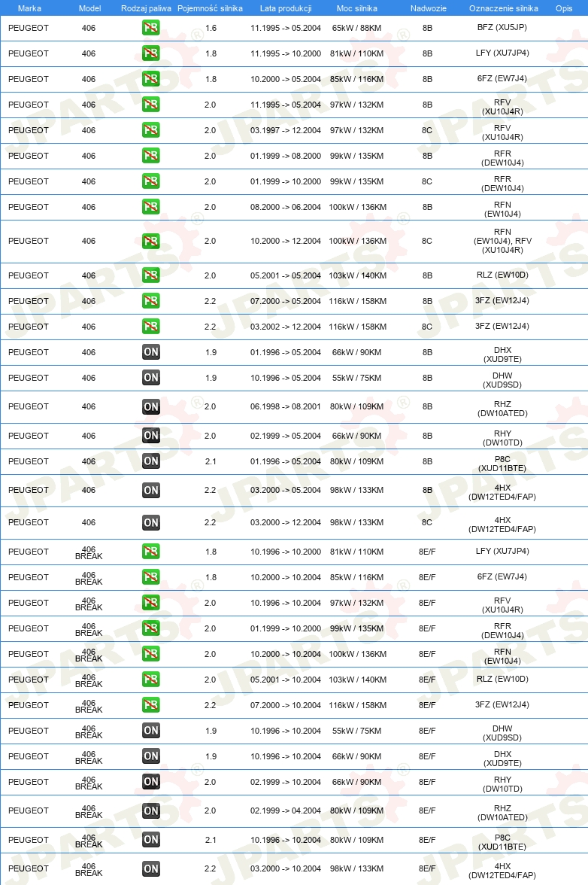Select the date cell 03.1997 -> 12.2004
The image size is (588, 885).
pos(286,130)
